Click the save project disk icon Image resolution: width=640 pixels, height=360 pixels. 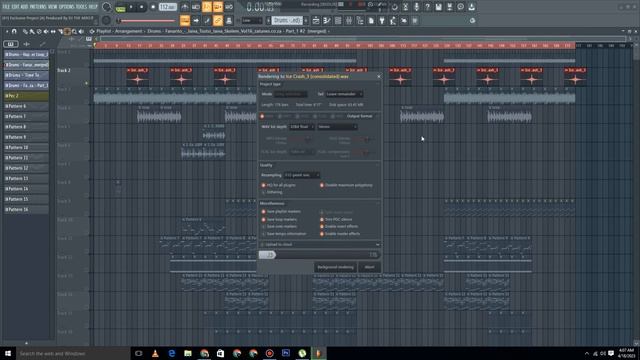(x=438, y=7)
